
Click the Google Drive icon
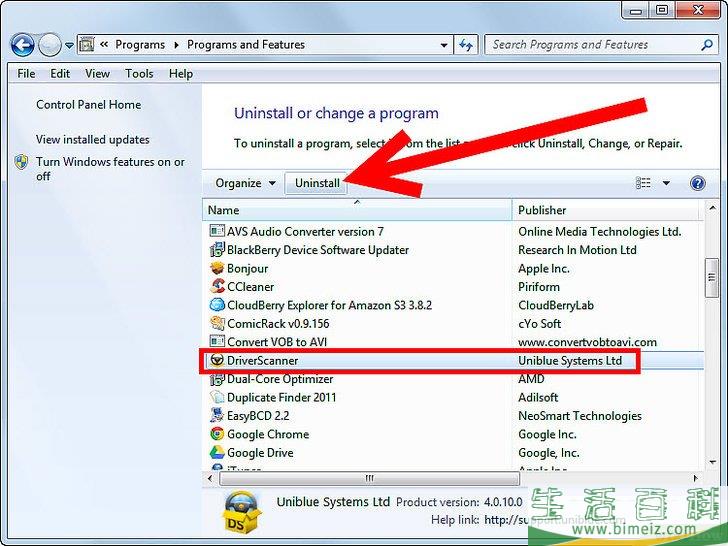tap(217, 452)
